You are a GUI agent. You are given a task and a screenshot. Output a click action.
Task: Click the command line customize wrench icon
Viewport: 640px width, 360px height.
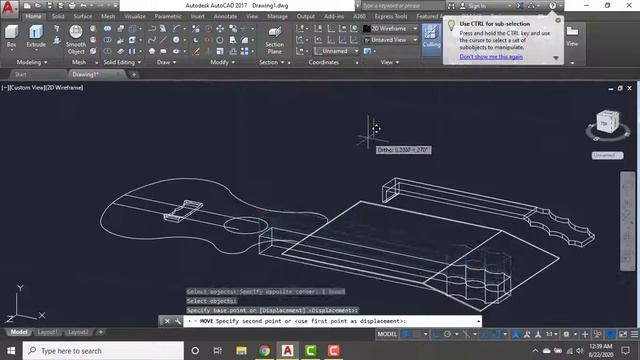tap(178, 321)
